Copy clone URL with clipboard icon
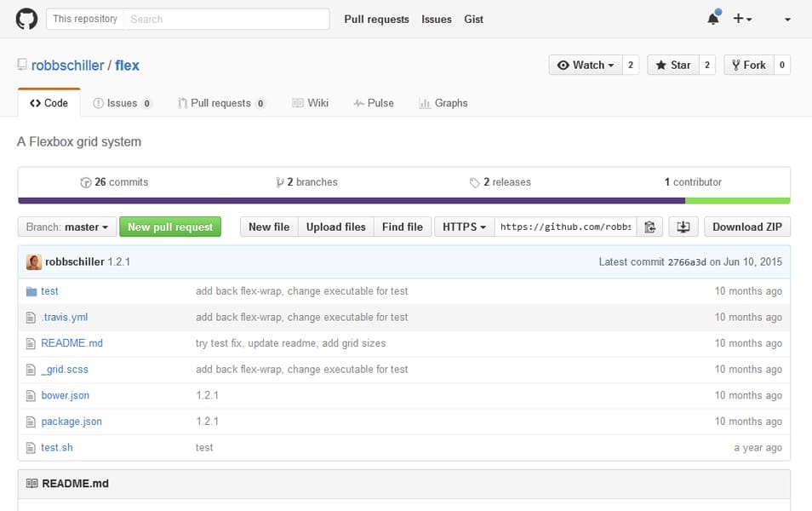Image resolution: width=812 pixels, height=511 pixels. coord(650,227)
